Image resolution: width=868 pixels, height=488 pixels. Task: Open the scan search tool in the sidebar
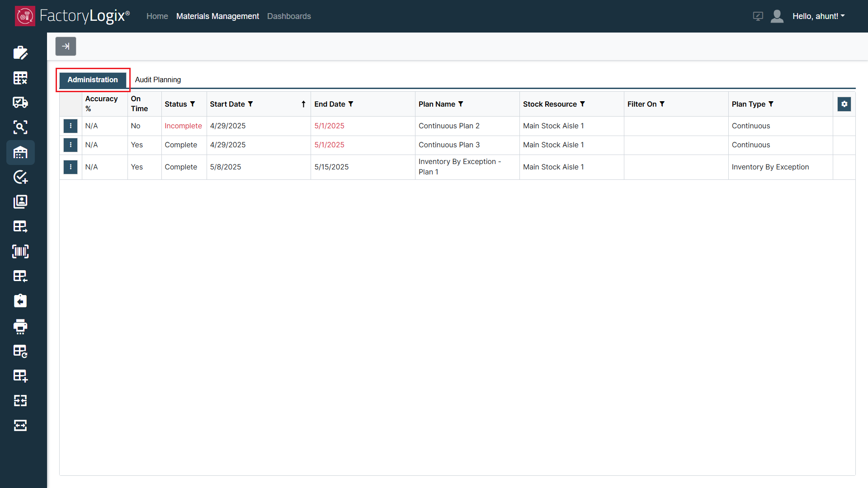coord(20,127)
